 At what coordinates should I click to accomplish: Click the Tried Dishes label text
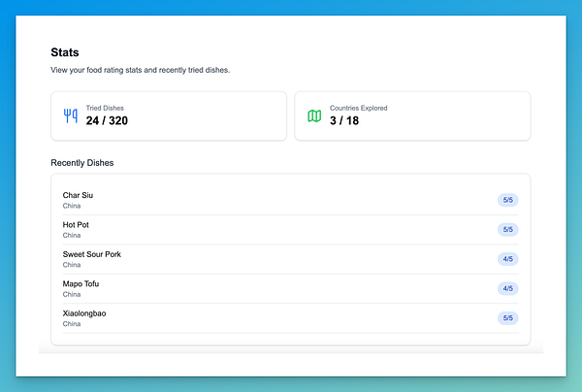(105, 108)
